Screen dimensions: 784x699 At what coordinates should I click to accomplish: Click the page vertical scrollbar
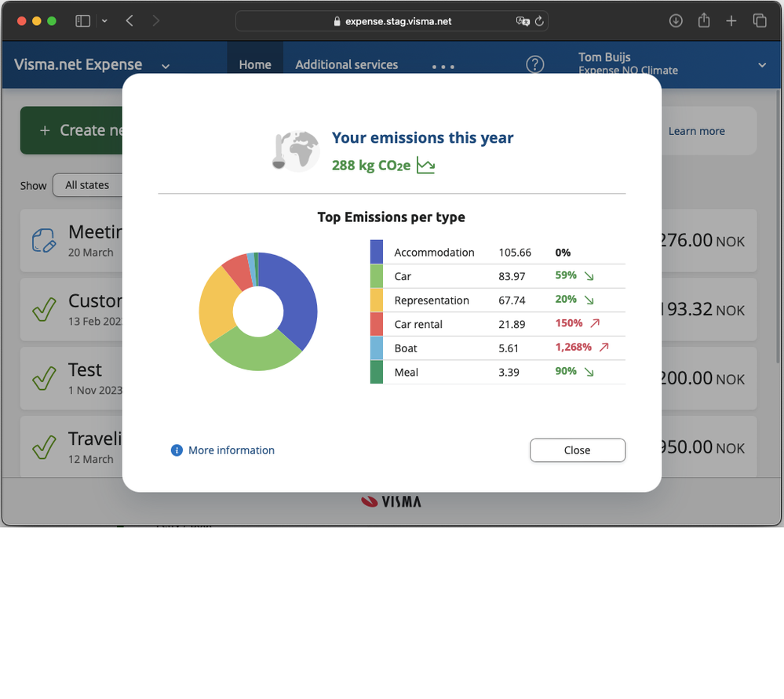click(x=778, y=226)
